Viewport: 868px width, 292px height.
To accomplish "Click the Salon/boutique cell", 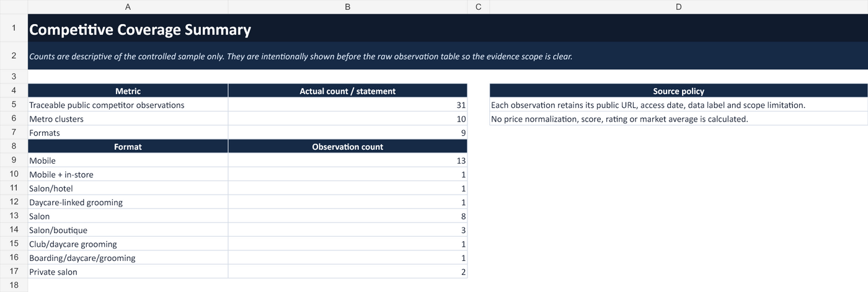I will click(128, 230).
